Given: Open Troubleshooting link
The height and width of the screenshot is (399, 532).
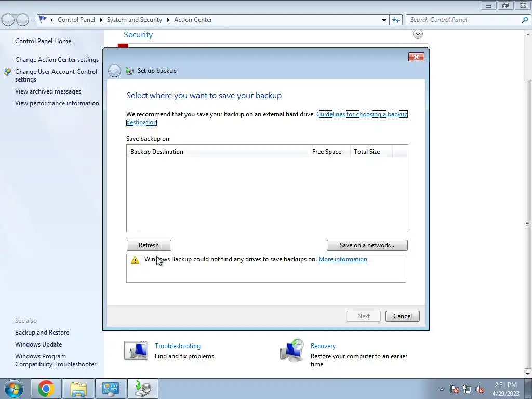Looking at the screenshot, I should 178,346.
